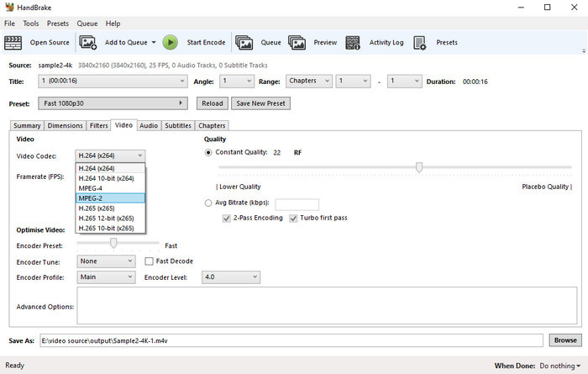Open the Range Chapters dropdown
The height and width of the screenshot is (374, 588).
309,81
